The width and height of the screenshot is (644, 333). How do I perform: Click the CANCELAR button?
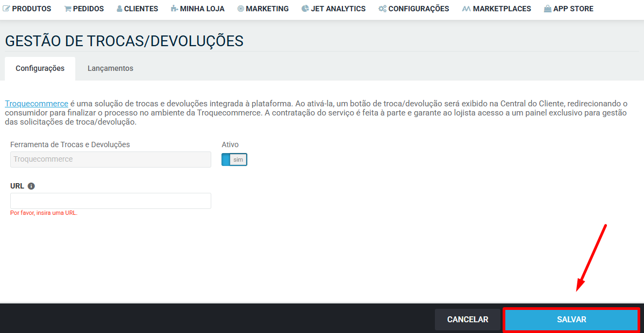coord(468,320)
